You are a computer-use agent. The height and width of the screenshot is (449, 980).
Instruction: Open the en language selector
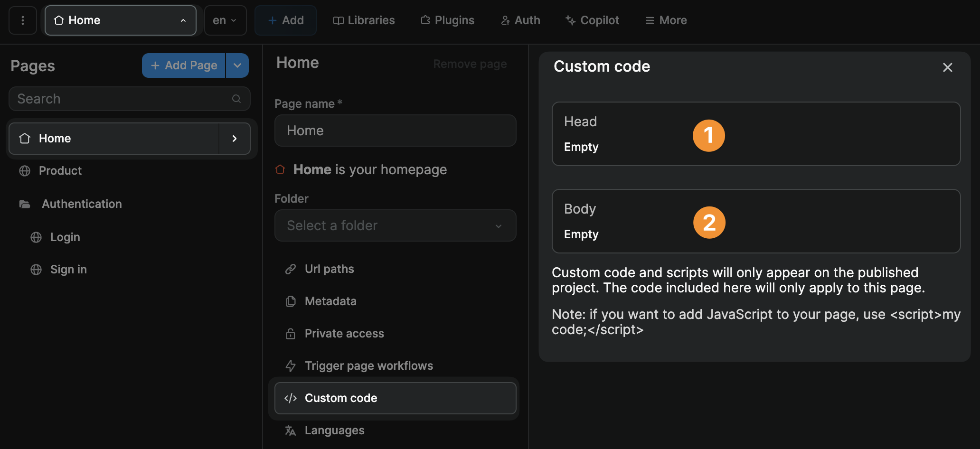(x=225, y=20)
